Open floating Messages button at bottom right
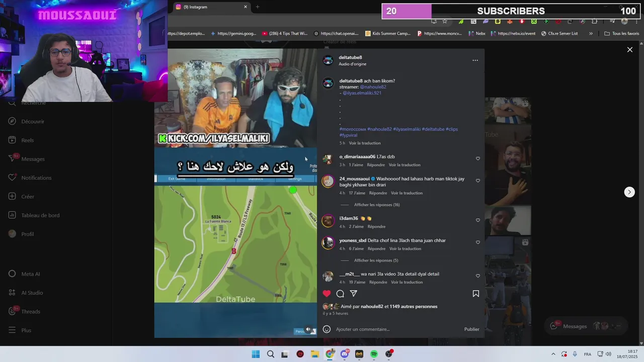 click(x=586, y=326)
